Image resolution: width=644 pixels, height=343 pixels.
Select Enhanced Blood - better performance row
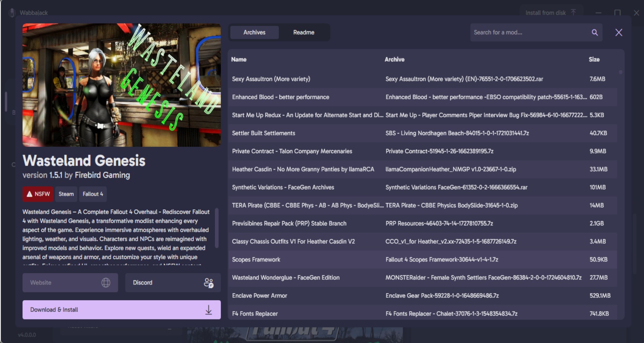[423, 97]
